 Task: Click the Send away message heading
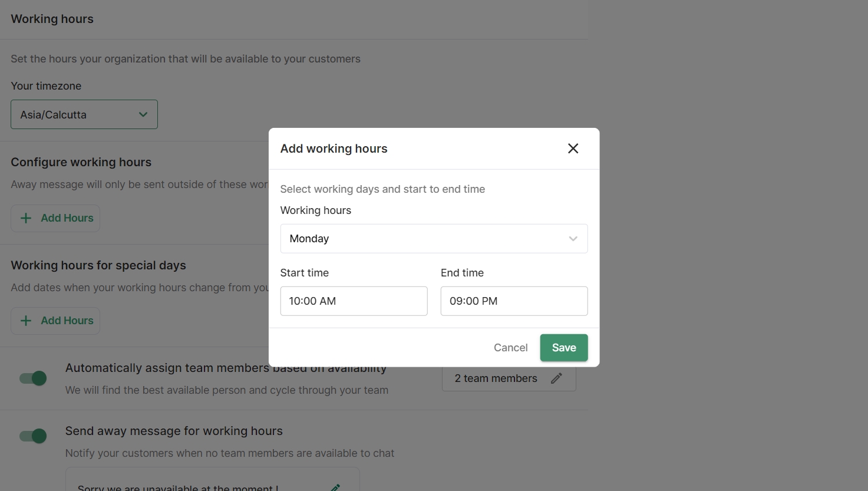click(174, 431)
